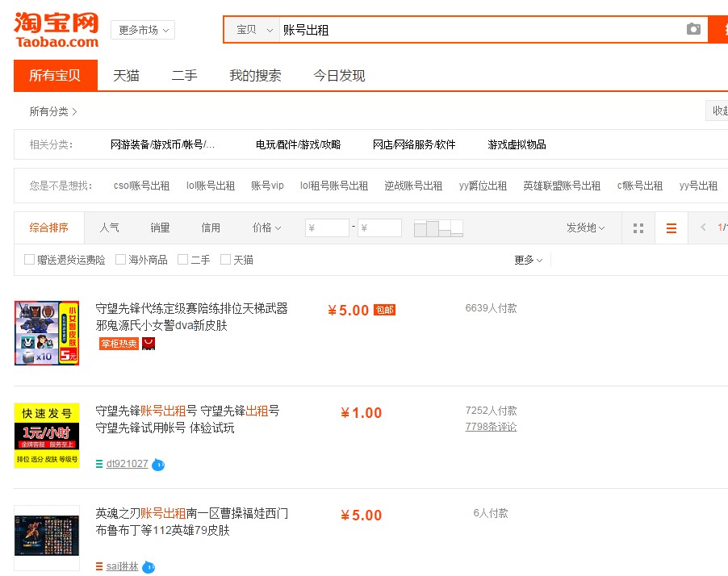Open the 守望先锋代练 listing thumbnail

point(47,333)
